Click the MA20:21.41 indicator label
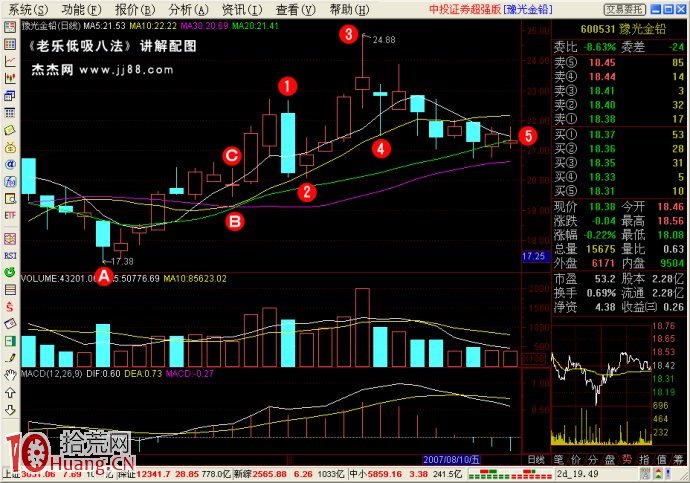This screenshot has height=483, width=690. (256, 26)
